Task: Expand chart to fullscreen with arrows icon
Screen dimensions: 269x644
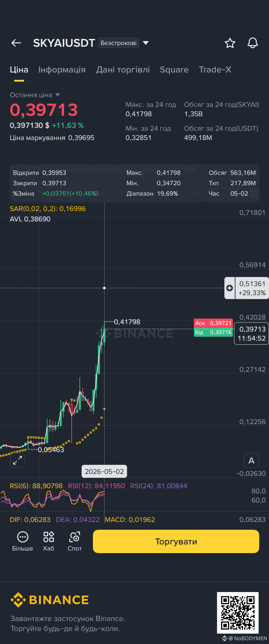Action: pos(18,460)
